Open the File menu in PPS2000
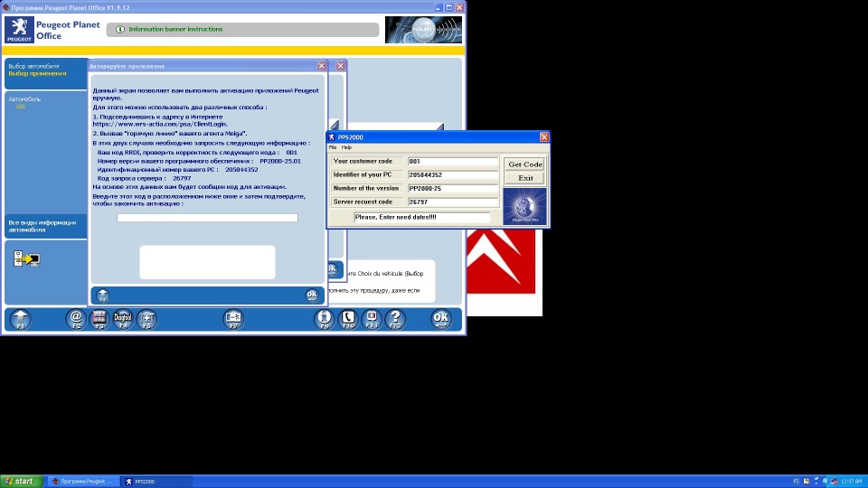Image resolution: width=868 pixels, height=488 pixels. 333,147
